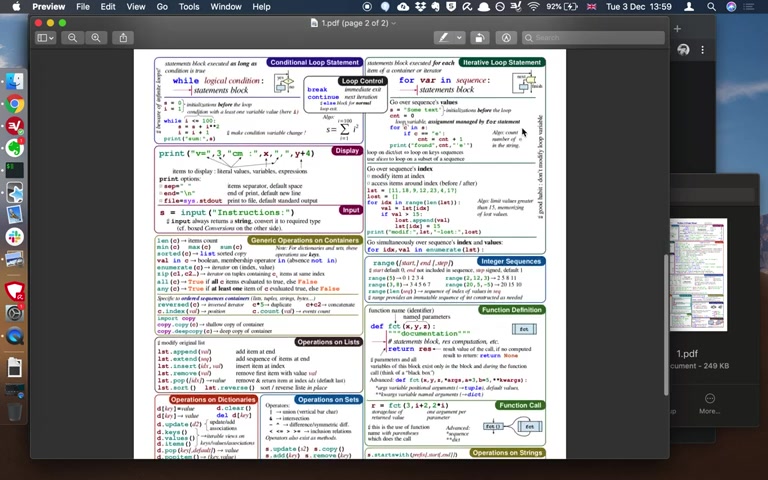The height and width of the screenshot is (480, 768).
Task: Click the 'Display' section label
Action: (x=347, y=150)
